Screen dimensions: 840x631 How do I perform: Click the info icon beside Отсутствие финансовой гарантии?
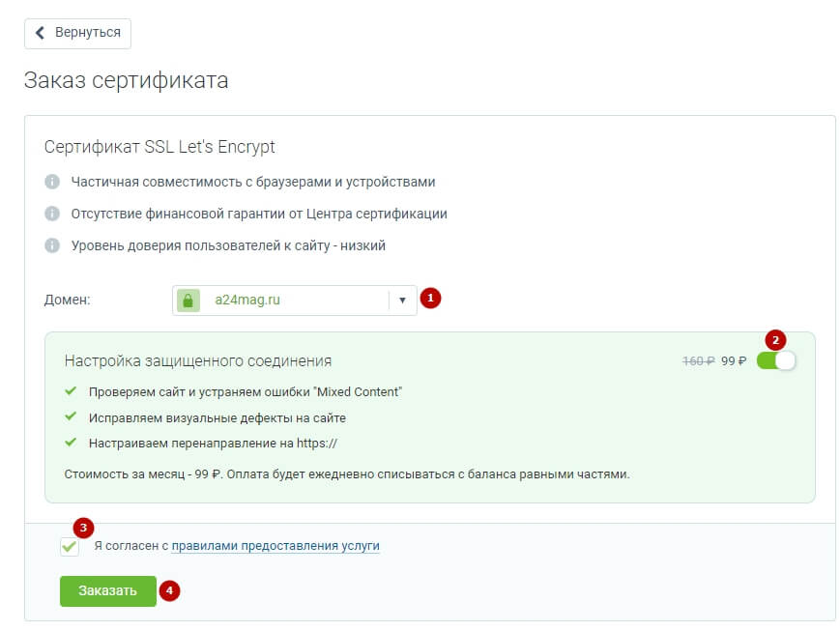52,214
